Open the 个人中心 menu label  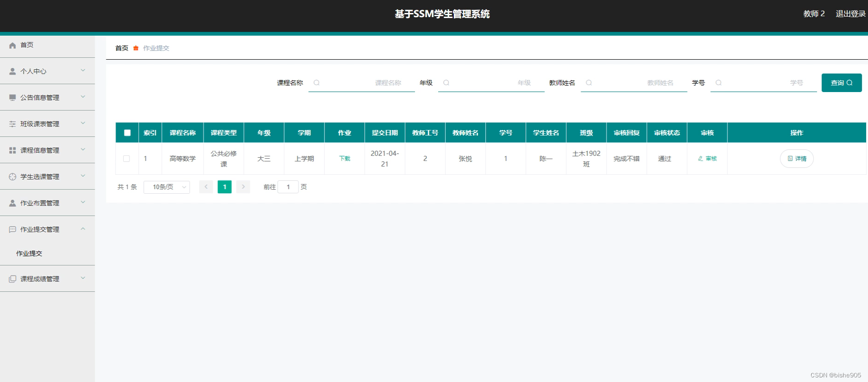[33, 71]
